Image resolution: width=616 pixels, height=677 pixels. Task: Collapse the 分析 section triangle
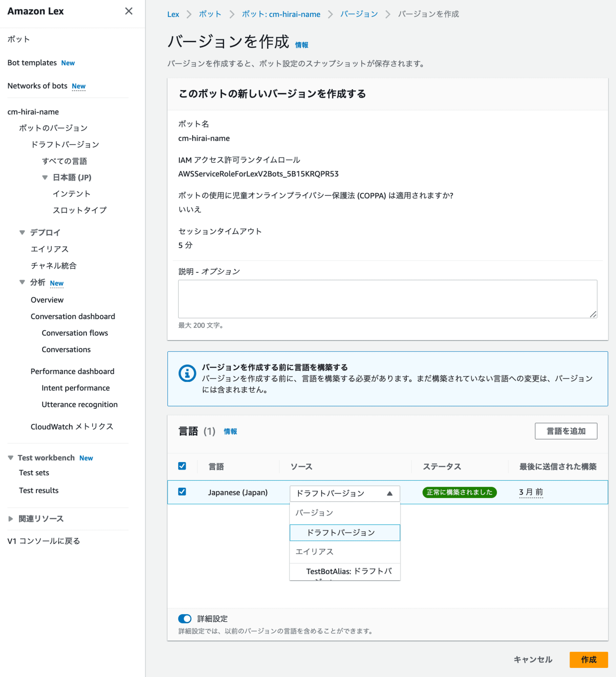pos(22,282)
